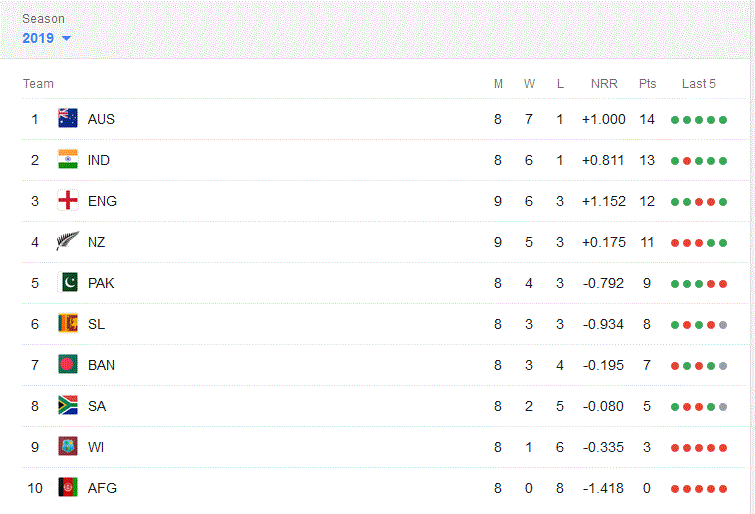The width and height of the screenshot is (755, 514).
Task: Open the AFG team row
Action: (384, 488)
